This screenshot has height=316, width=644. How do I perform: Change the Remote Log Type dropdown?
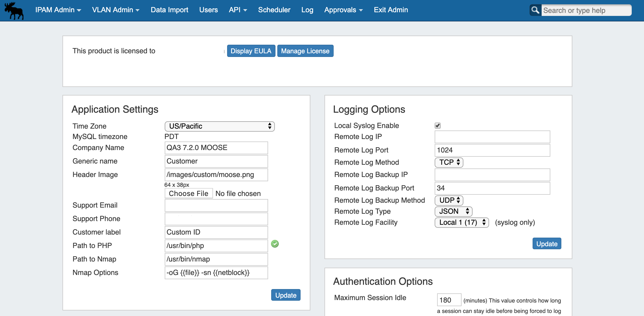(453, 211)
